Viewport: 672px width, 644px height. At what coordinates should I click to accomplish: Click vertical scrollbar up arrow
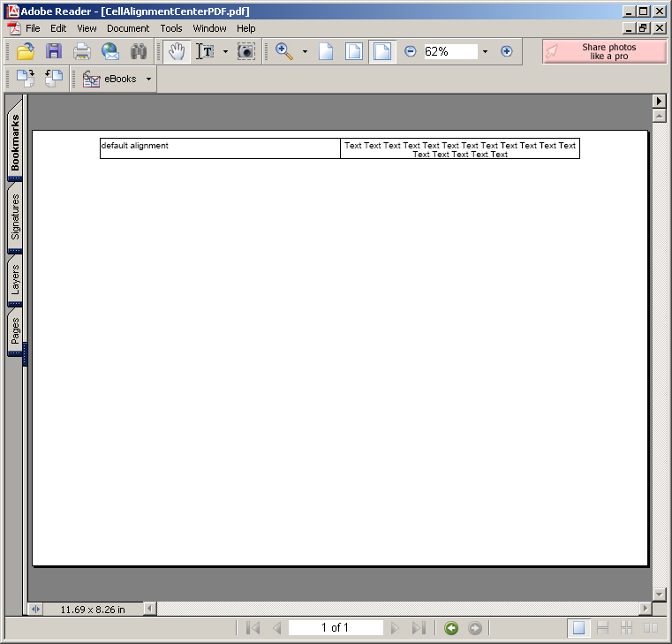pyautogui.click(x=659, y=116)
